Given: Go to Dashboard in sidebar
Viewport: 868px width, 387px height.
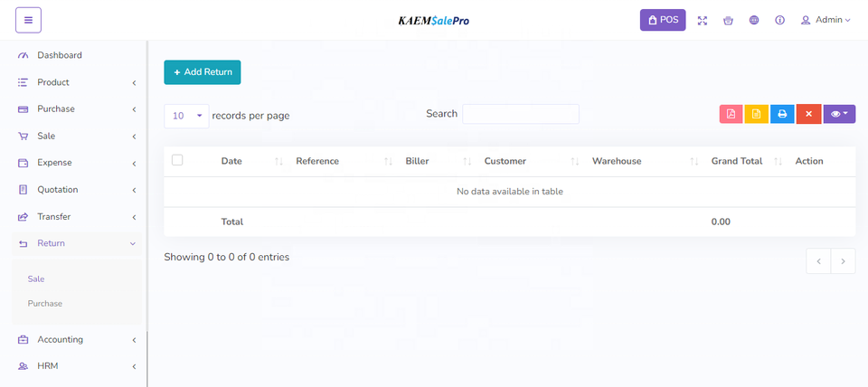Looking at the screenshot, I should click(x=60, y=55).
